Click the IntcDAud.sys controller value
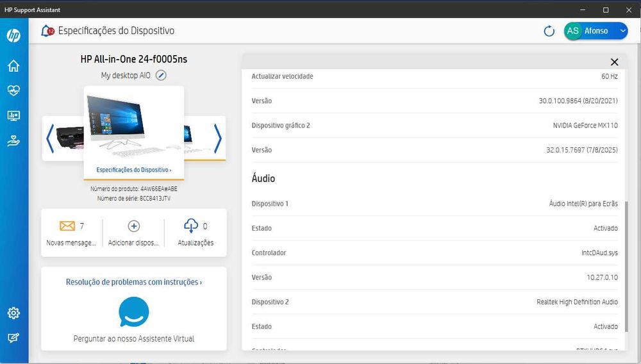The height and width of the screenshot is (364, 641). tap(599, 253)
